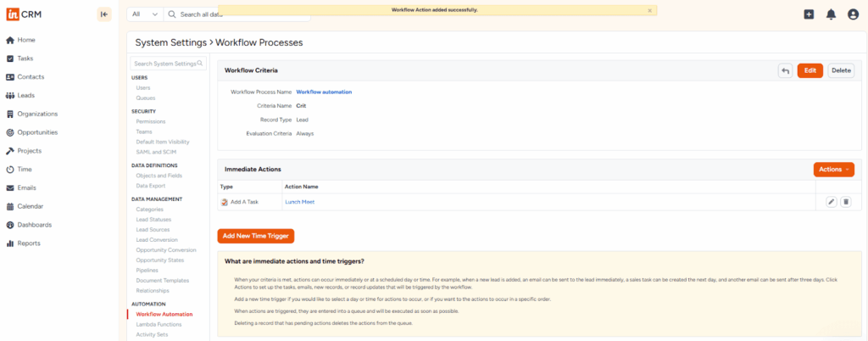This screenshot has width=868, height=341.
Task: Open the user profile avatar menu
Action: 853,14
